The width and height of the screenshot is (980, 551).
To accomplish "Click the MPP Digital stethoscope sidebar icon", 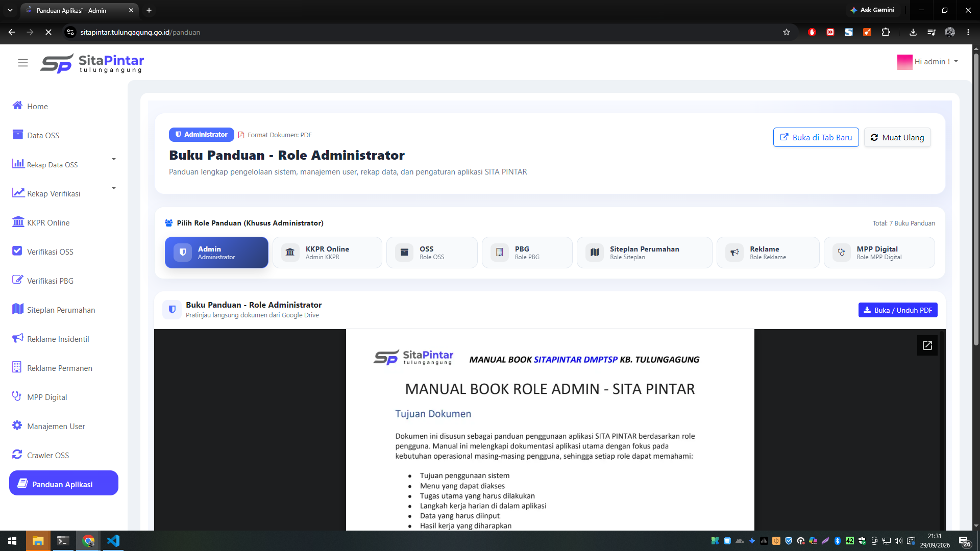I will click(17, 396).
